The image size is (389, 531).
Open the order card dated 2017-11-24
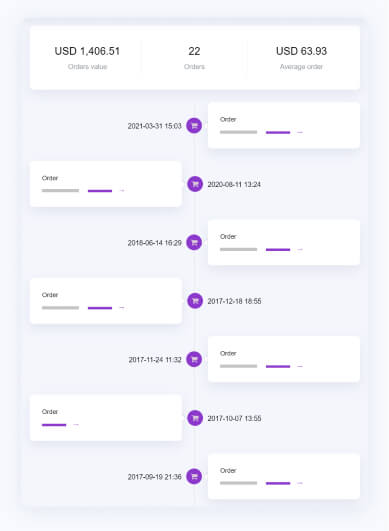coord(284,359)
